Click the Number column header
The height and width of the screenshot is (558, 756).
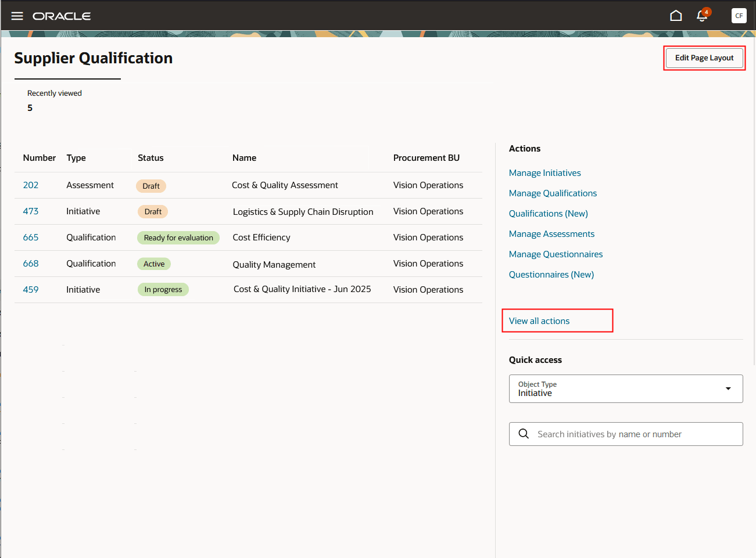(x=40, y=158)
